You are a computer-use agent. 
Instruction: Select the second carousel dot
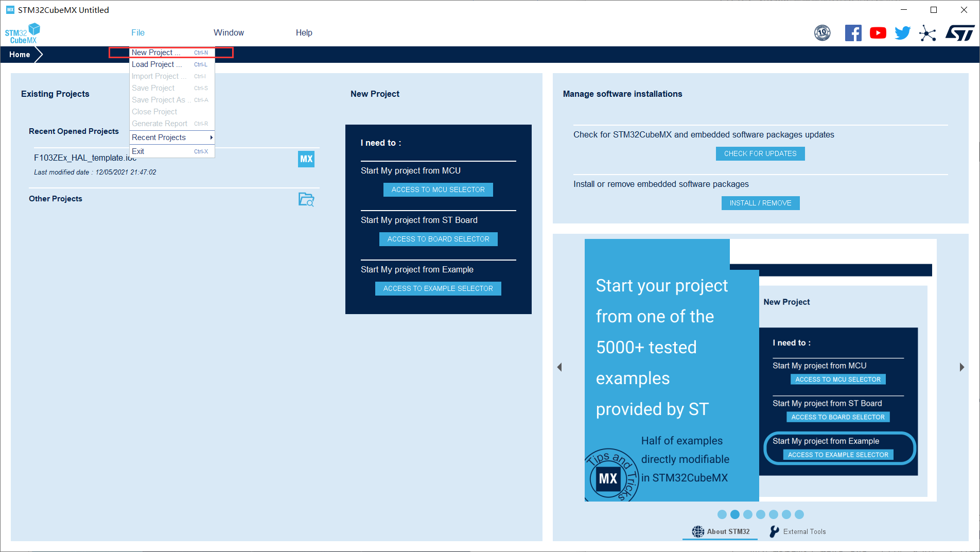(734, 514)
